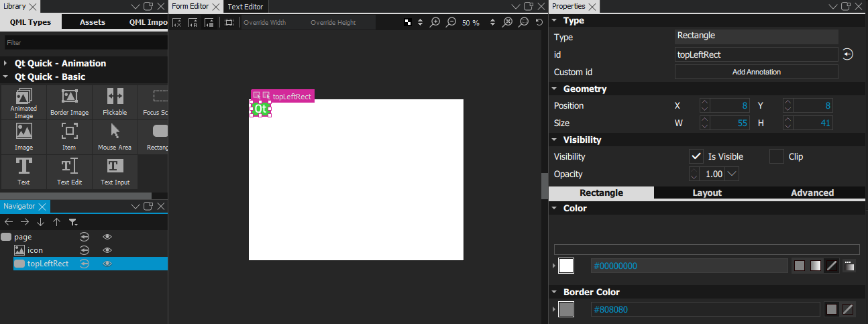Image resolution: width=868 pixels, height=324 pixels.
Task: Open the Navigator filter tree icon
Action: pyautogui.click(x=72, y=222)
